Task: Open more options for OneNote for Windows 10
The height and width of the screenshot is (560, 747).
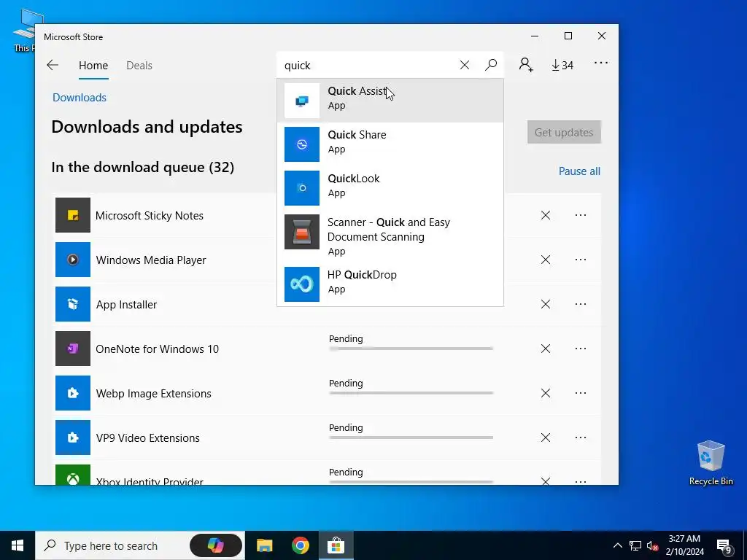Action: pos(580,349)
